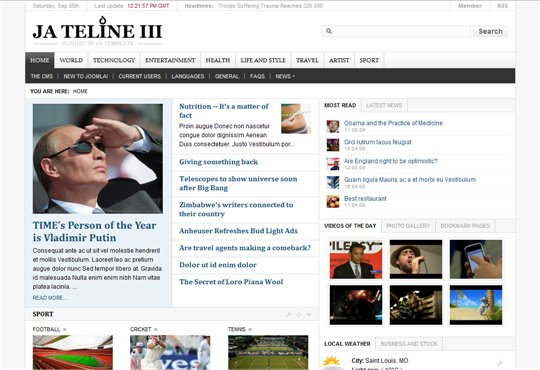Open the World menu item
540x370 pixels.
click(x=71, y=60)
